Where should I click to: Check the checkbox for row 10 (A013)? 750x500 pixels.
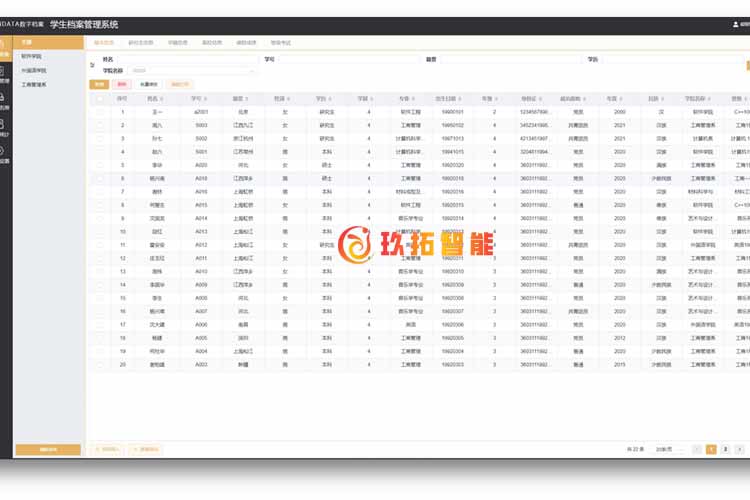pos(99,232)
